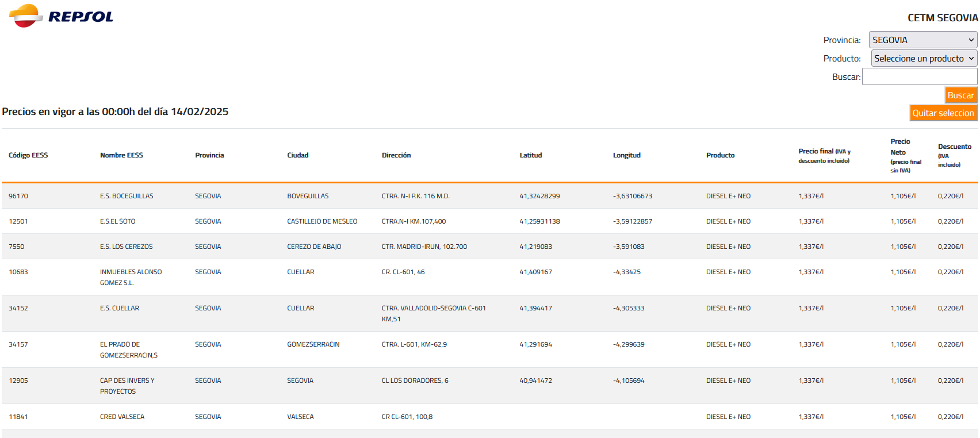Viewport: 980px width, 438px height.
Task: Click the Longitud column header
Action: tap(626, 155)
